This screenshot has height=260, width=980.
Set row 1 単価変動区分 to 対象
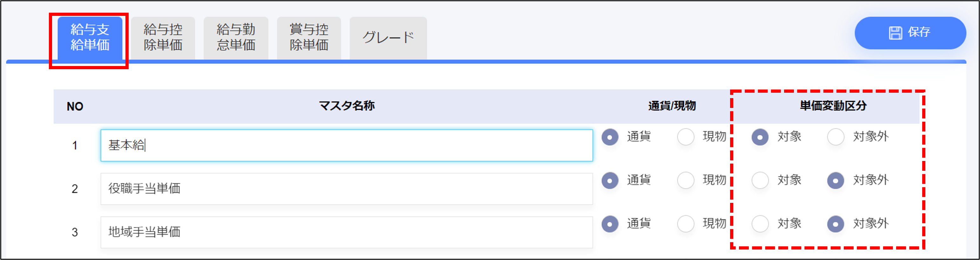[x=760, y=137]
